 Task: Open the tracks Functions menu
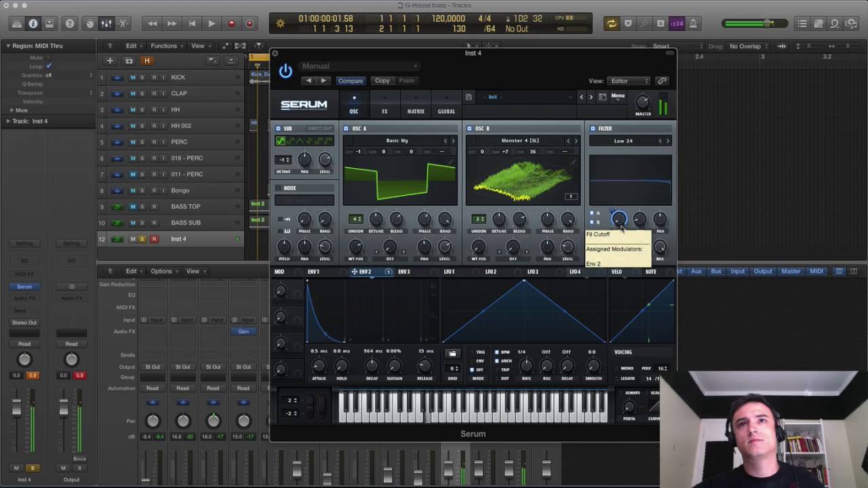click(166, 46)
